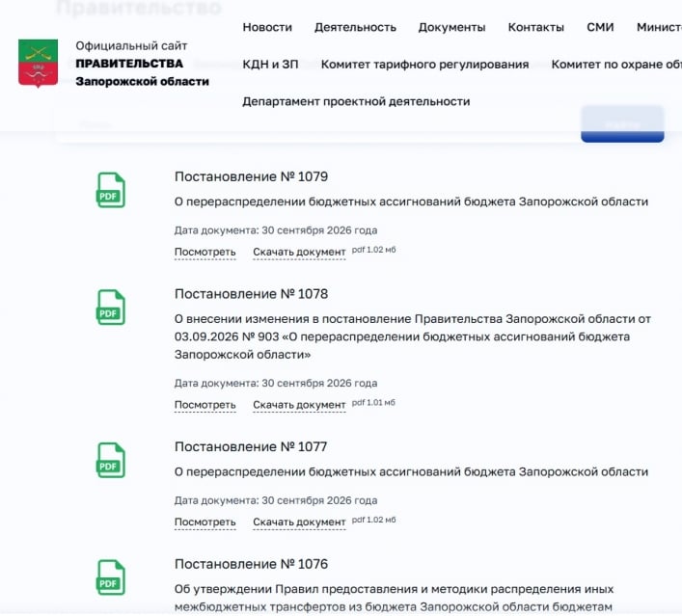The width and height of the screenshot is (682, 616).
Task: Click Посмотреть for Постановление № 1078
Action: [205, 405]
